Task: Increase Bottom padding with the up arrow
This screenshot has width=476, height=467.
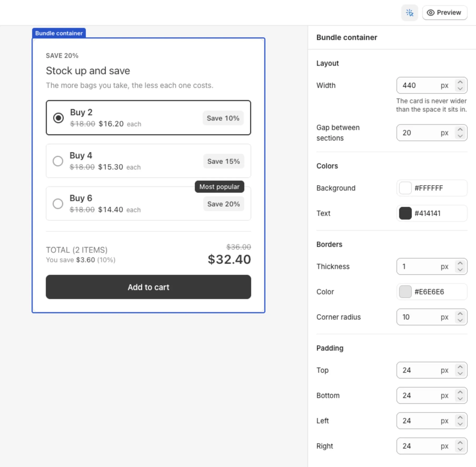Action: (x=460, y=392)
